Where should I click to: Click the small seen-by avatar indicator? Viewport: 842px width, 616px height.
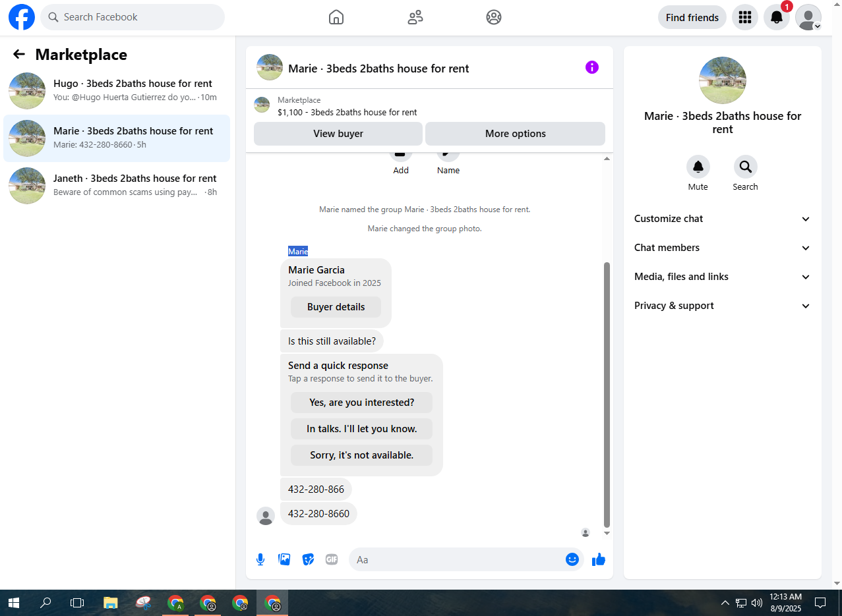(586, 532)
